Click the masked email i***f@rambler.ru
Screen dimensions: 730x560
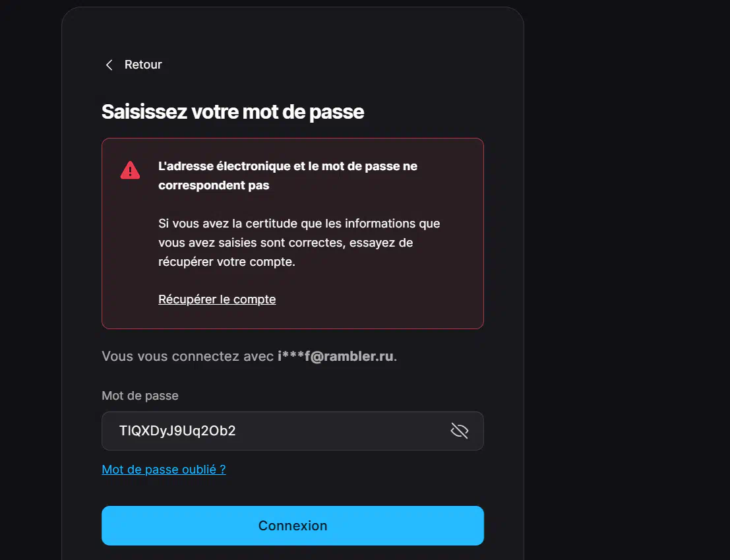335,356
